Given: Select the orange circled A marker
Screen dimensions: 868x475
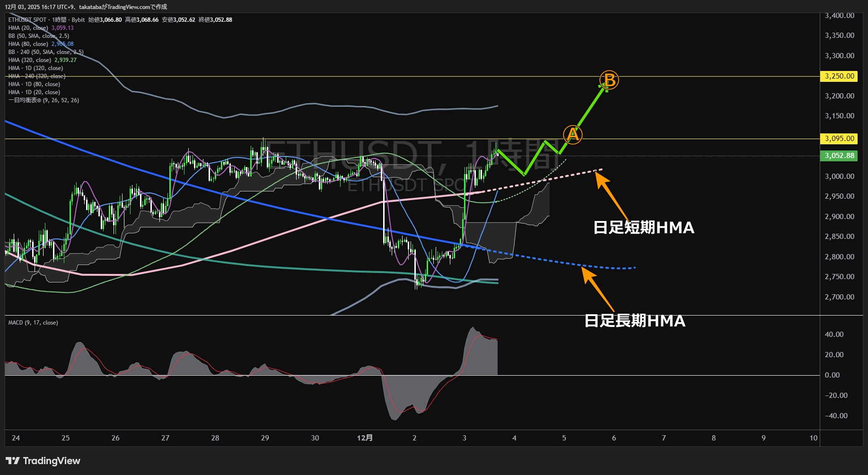Looking at the screenshot, I should point(572,135).
